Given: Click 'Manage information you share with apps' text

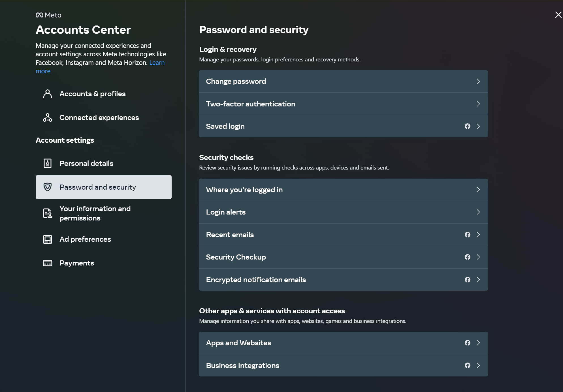Looking at the screenshot, I should click(x=303, y=321).
